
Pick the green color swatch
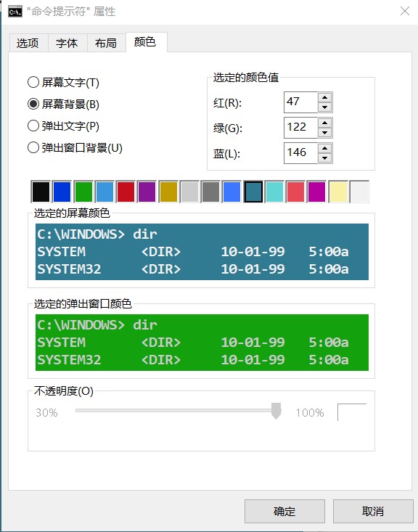coord(83,192)
